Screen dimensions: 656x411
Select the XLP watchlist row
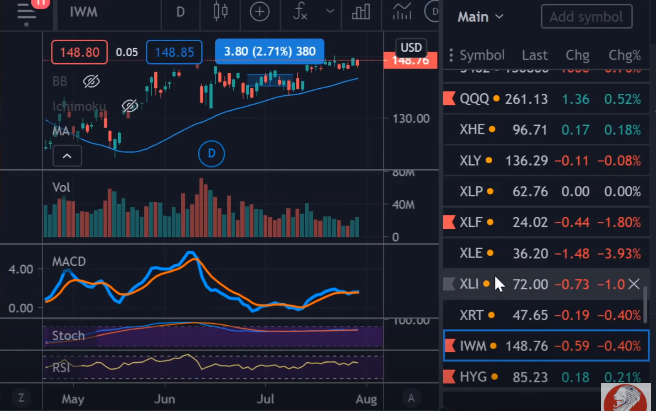546,191
